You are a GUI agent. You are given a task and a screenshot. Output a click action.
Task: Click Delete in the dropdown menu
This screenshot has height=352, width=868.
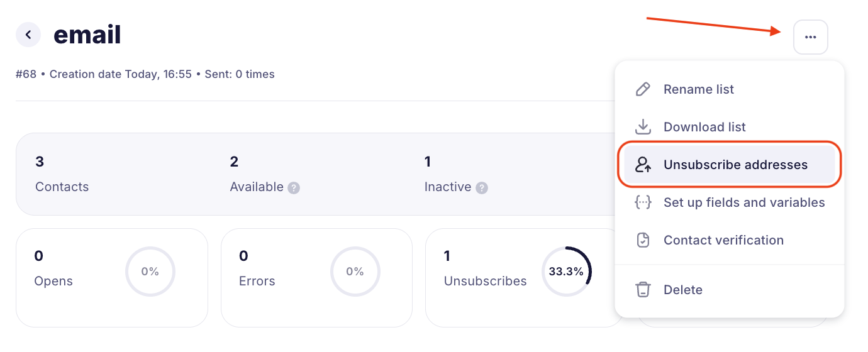(682, 290)
